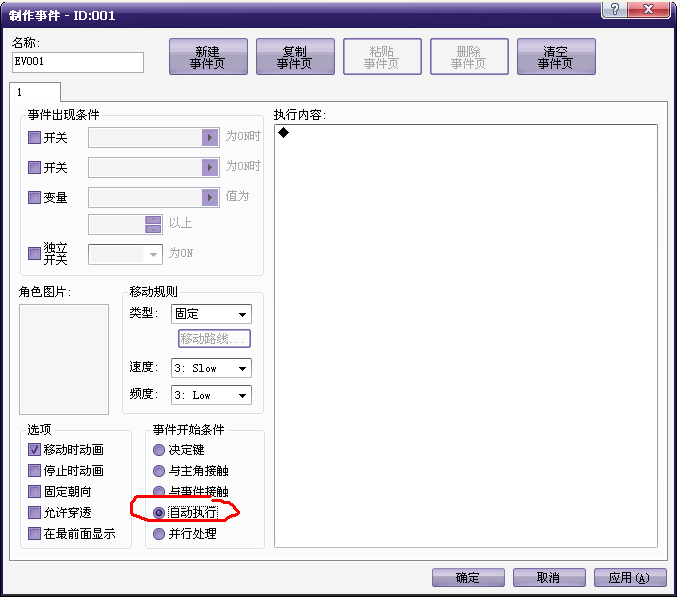Close the 制作事件 dialog window
Viewport: 677px width, 597px height.
pos(649,9)
